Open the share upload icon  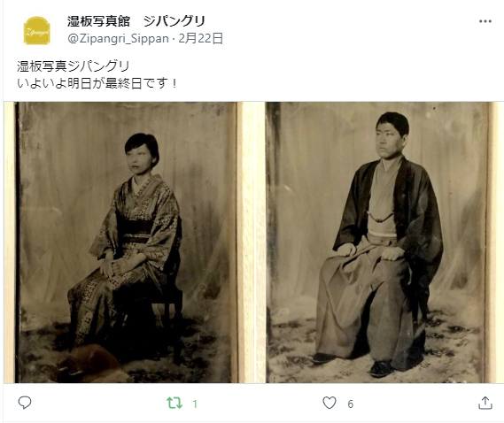point(485,403)
